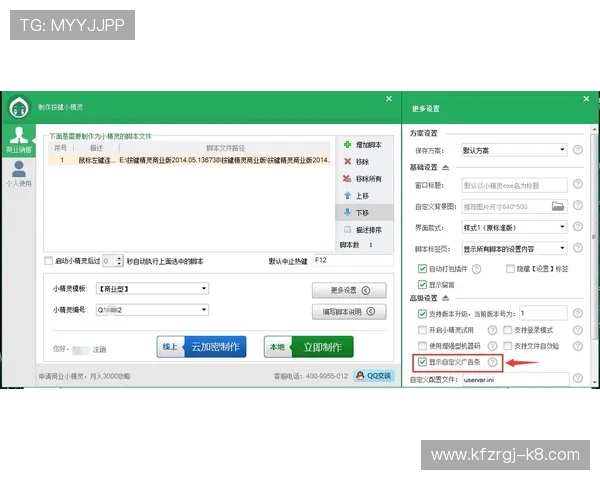Screen dimensions: 600x480
Task: Enable the 开启小精灵试用 checkbox
Action: 422,330
